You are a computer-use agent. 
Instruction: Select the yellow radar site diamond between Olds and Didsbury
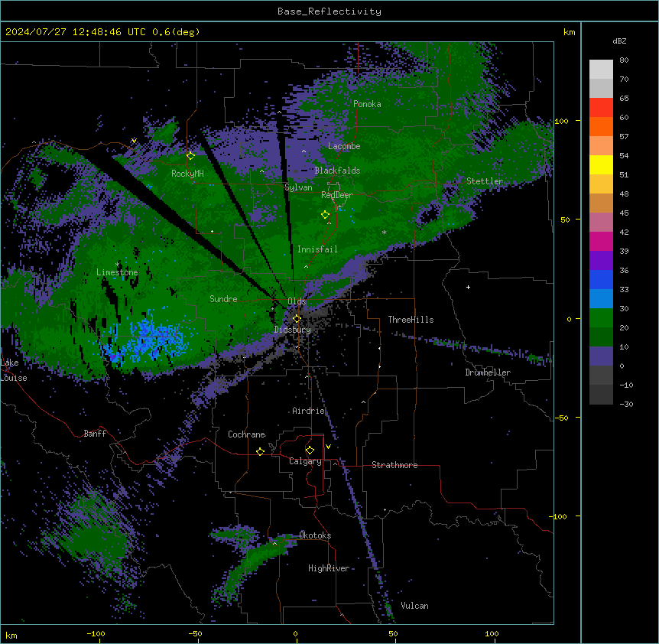click(297, 319)
